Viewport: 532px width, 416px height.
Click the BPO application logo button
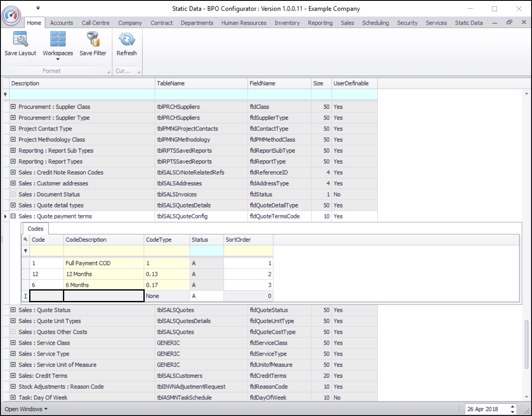11,15
